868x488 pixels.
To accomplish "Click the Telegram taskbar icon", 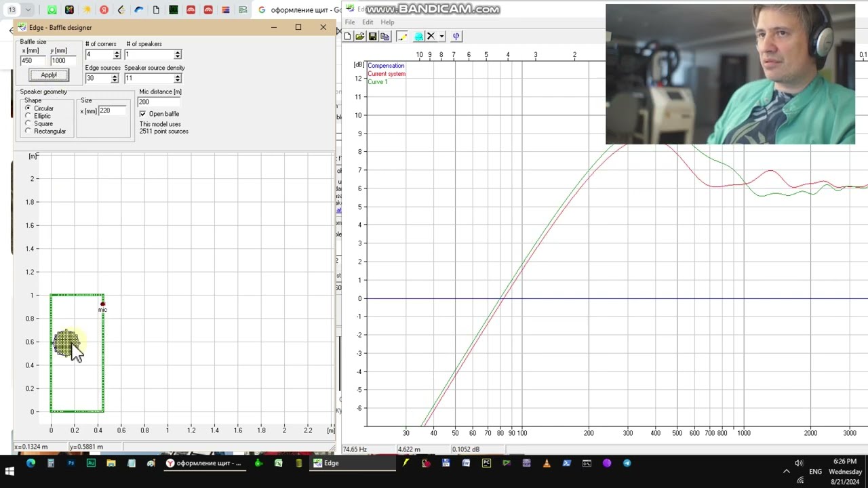I will (x=627, y=463).
